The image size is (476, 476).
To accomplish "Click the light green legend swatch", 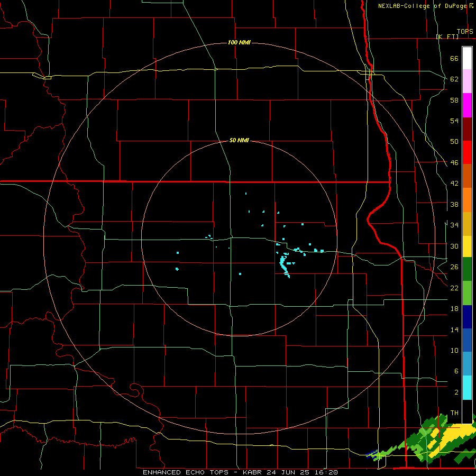I will (x=467, y=293).
